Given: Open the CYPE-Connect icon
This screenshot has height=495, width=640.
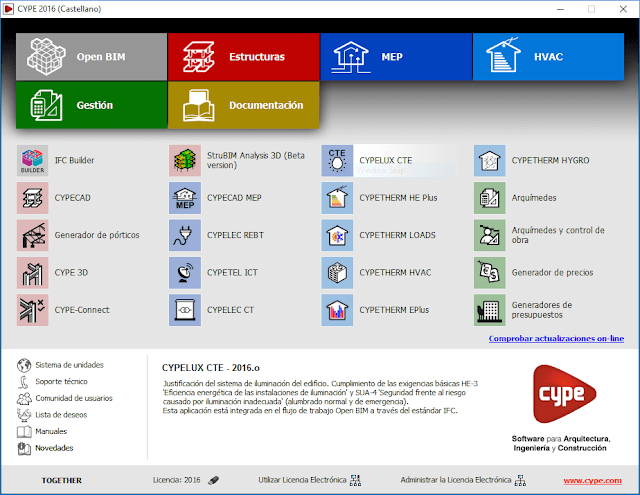Looking at the screenshot, I should tap(33, 310).
